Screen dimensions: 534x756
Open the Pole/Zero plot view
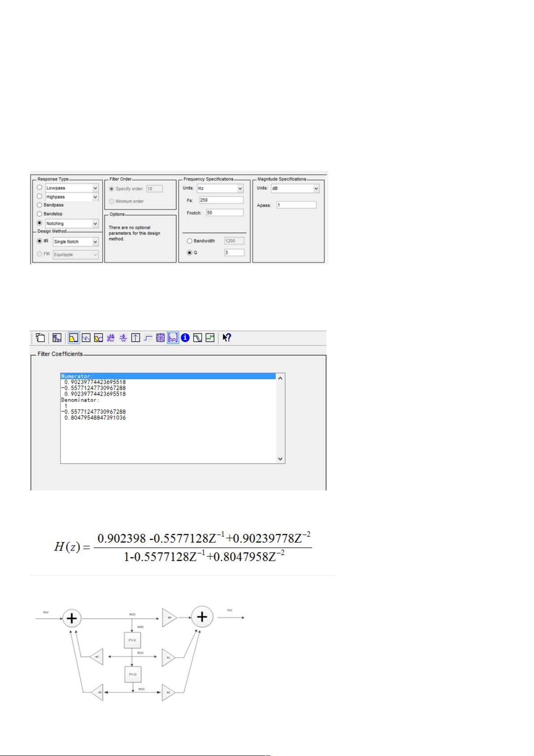pyautogui.click(x=161, y=338)
